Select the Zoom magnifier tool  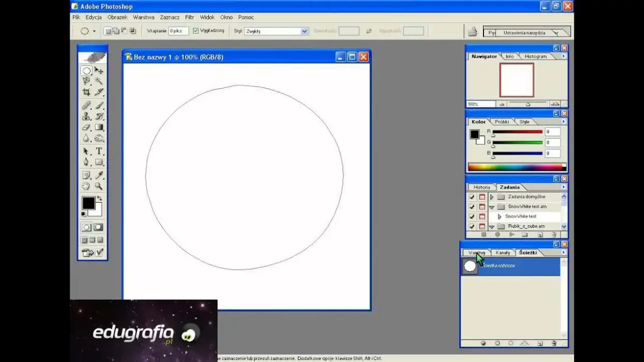coord(99,186)
